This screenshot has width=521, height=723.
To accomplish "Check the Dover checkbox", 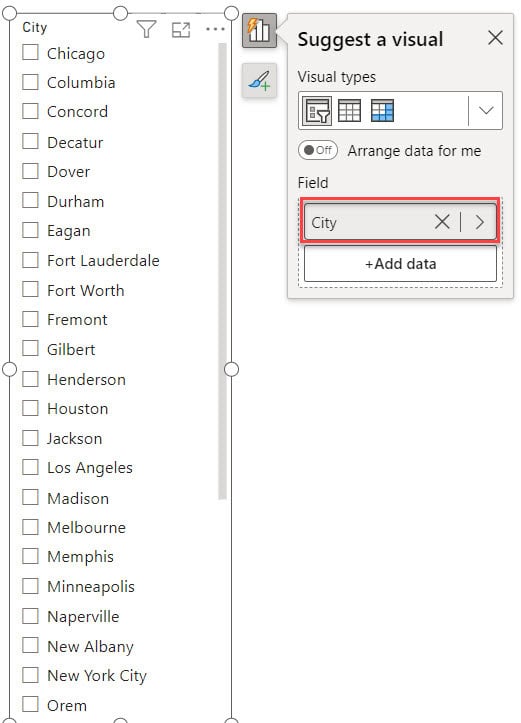I will coord(30,171).
